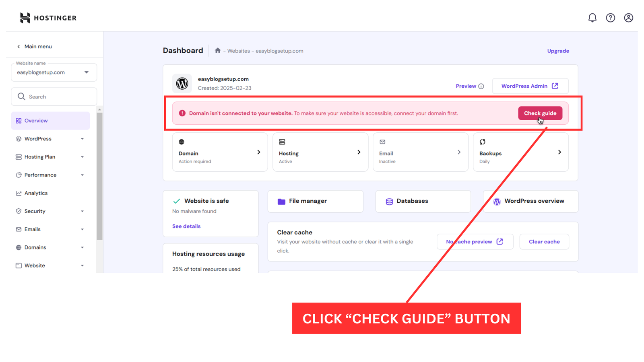Click easyblogsetup.com in the breadcrumb
This screenshot has height=362, width=644.
tap(279, 51)
